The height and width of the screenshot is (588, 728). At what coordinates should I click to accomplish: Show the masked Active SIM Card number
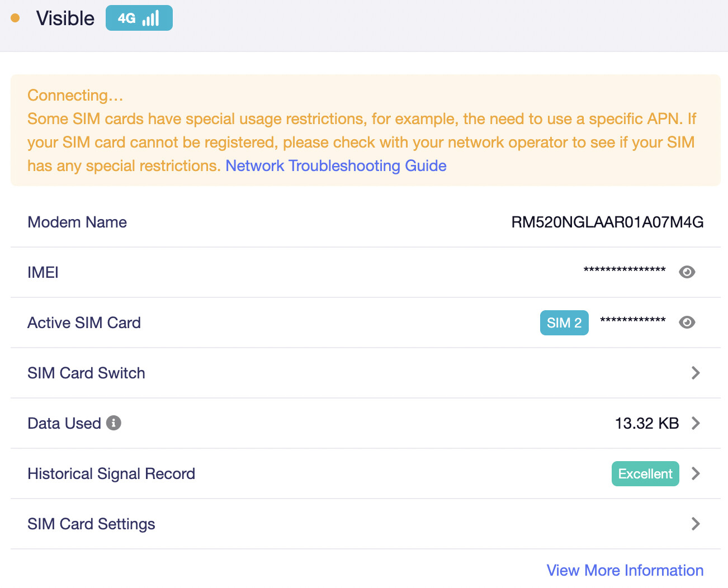(x=687, y=323)
